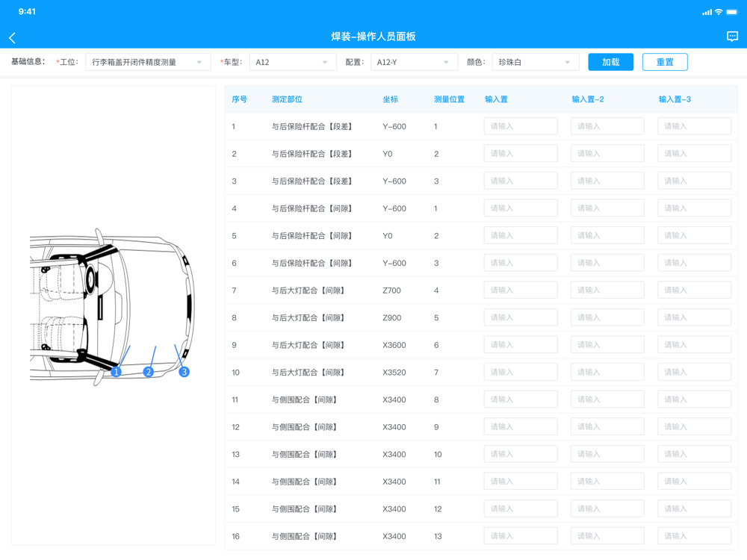Click coordinate Y0 in row 2
747x560 pixels.
pyautogui.click(x=387, y=154)
